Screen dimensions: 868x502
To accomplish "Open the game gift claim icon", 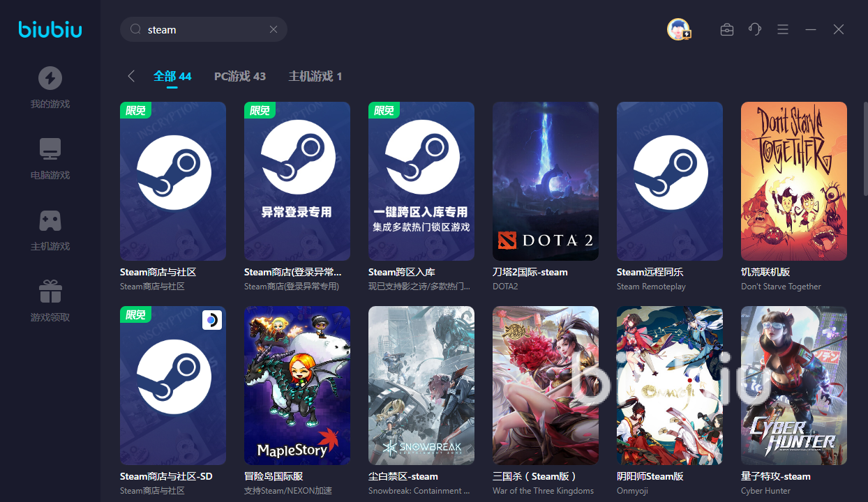I will pyautogui.click(x=50, y=291).
